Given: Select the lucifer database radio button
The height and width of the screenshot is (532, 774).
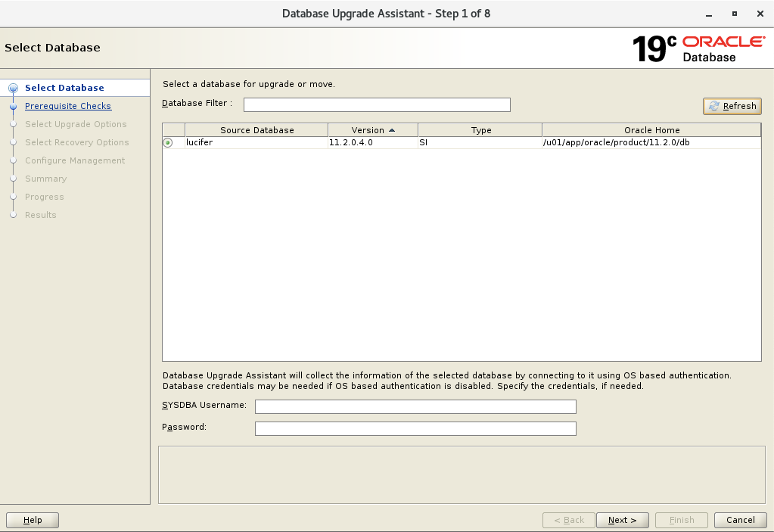Looking at the screenshot, I should point(168,142).
